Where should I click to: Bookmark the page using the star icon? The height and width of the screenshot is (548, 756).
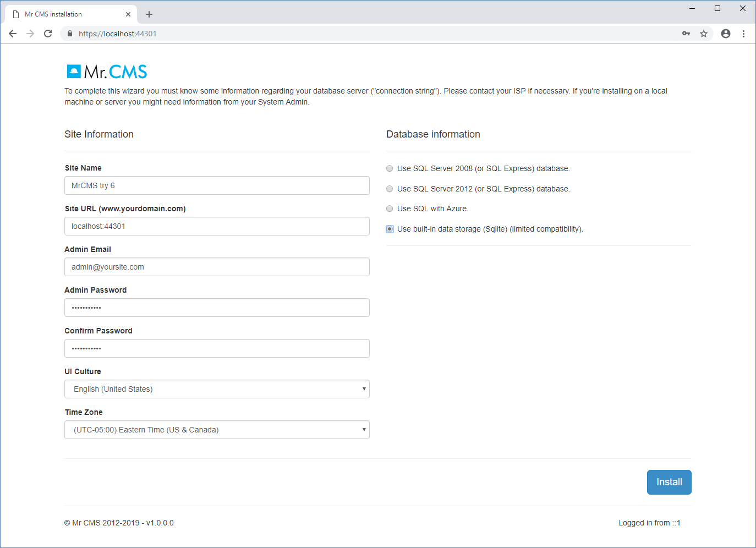tap(704, 34)
